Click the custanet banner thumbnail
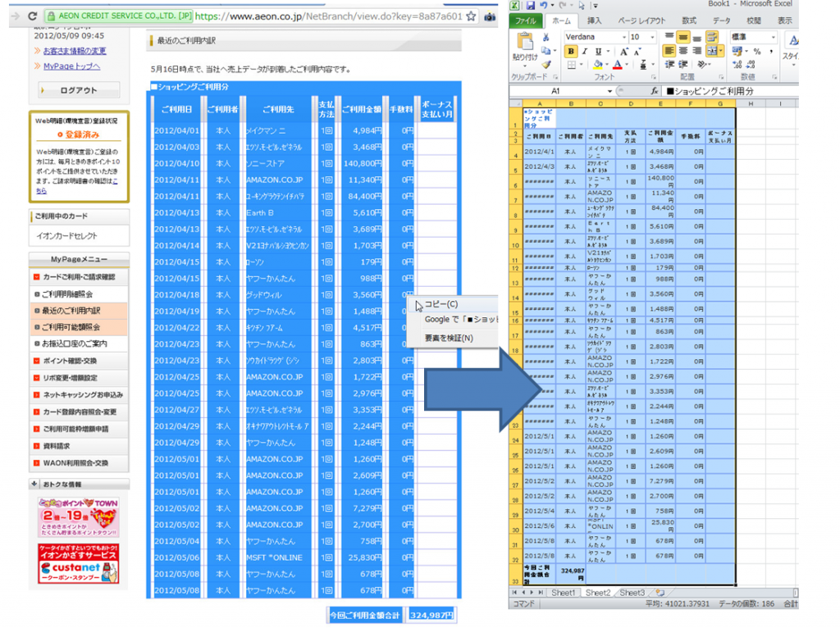This screenshot has width=840, height=628. coord(78,564)
